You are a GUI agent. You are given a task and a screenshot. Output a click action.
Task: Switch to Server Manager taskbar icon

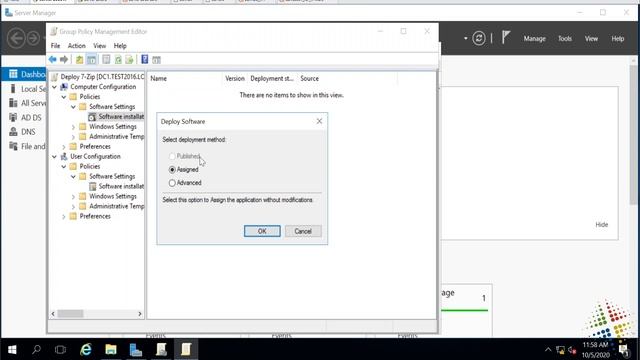point(136,349)
